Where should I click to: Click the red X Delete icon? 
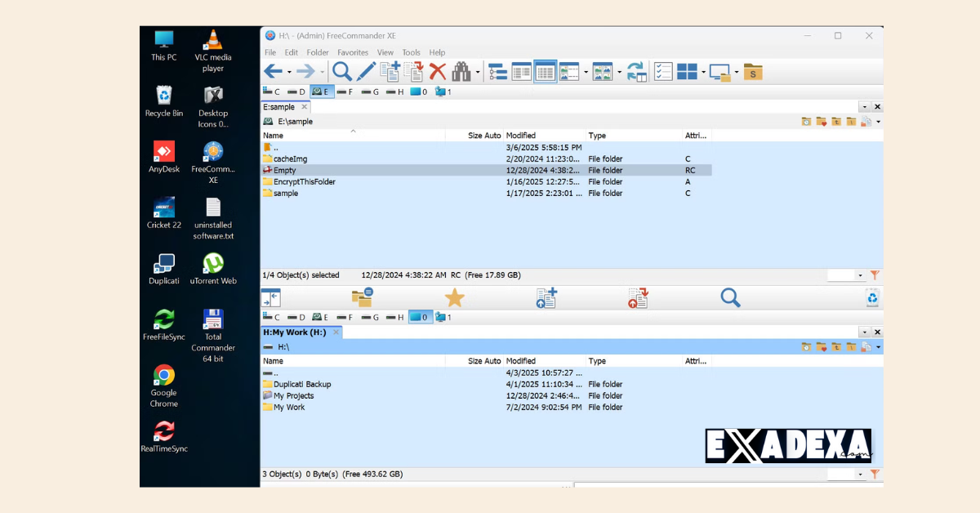tap(438, 72)
